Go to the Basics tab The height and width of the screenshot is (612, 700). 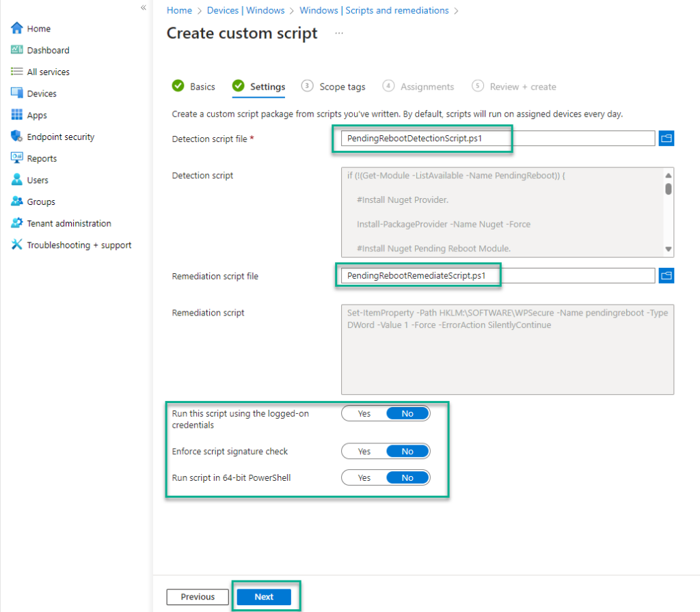(x=193, y=87)
